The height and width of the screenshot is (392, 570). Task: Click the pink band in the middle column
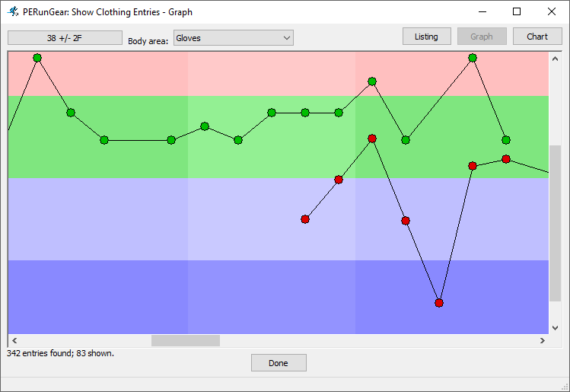click(x=271, y=74)
